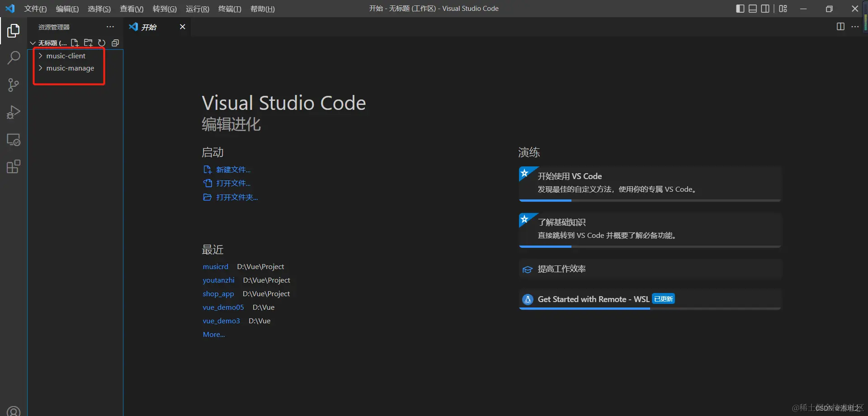Collapse all folders in explorer
Screen dimensions: 868x416
tap(115, 43)
